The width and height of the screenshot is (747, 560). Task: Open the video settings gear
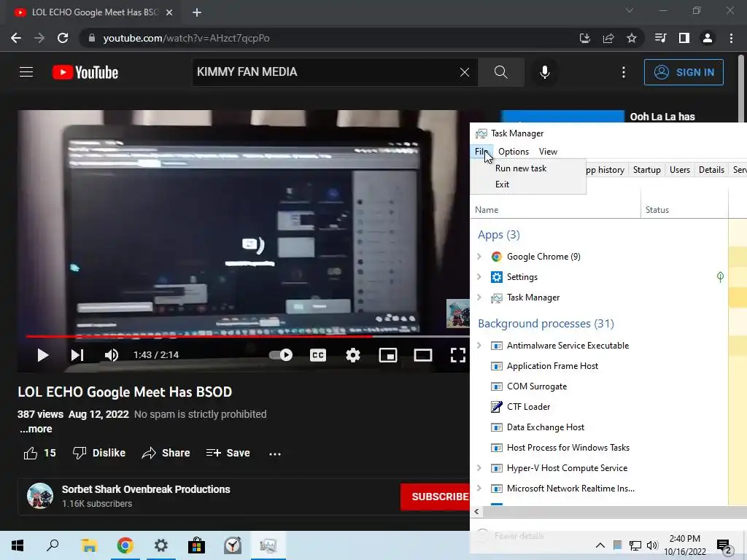coord(353,355)
